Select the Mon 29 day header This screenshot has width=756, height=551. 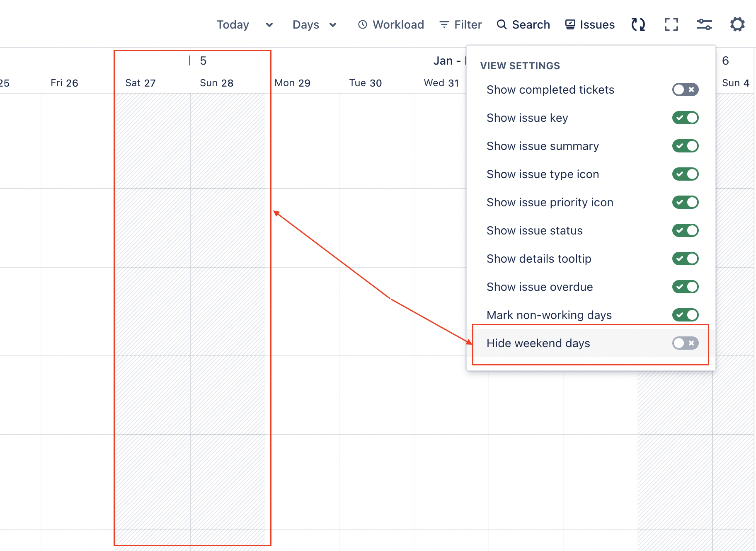tap(292, 83)
